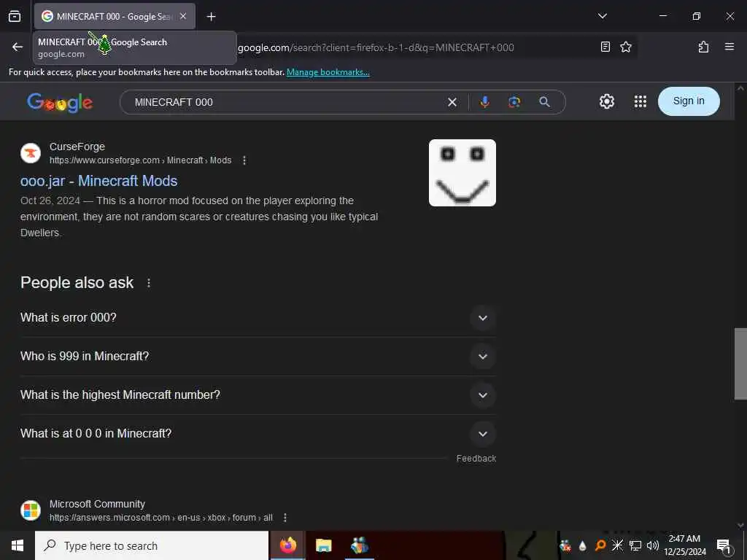This screenshot has height=560, width=747.
Task: Click the address bar URL
Action: pos(376,47)
